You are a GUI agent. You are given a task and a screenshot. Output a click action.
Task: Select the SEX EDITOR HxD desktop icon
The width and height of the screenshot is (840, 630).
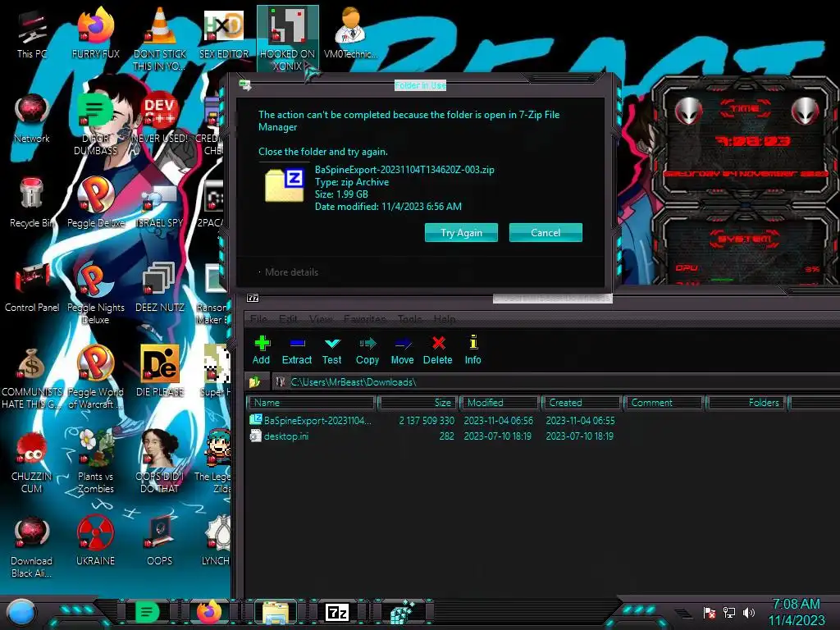tap(224, 34)
